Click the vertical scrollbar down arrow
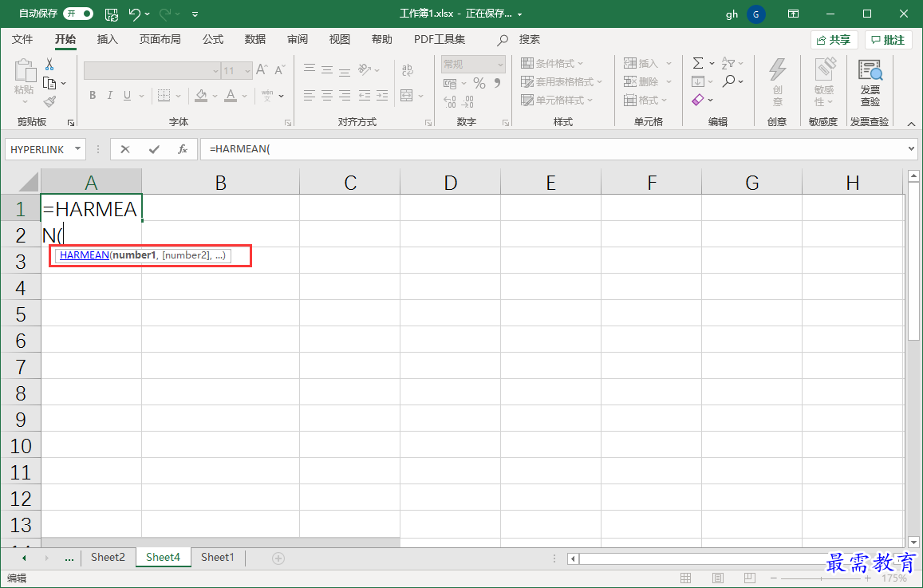This screenshot has width=923, height=588. pos(913,542)
